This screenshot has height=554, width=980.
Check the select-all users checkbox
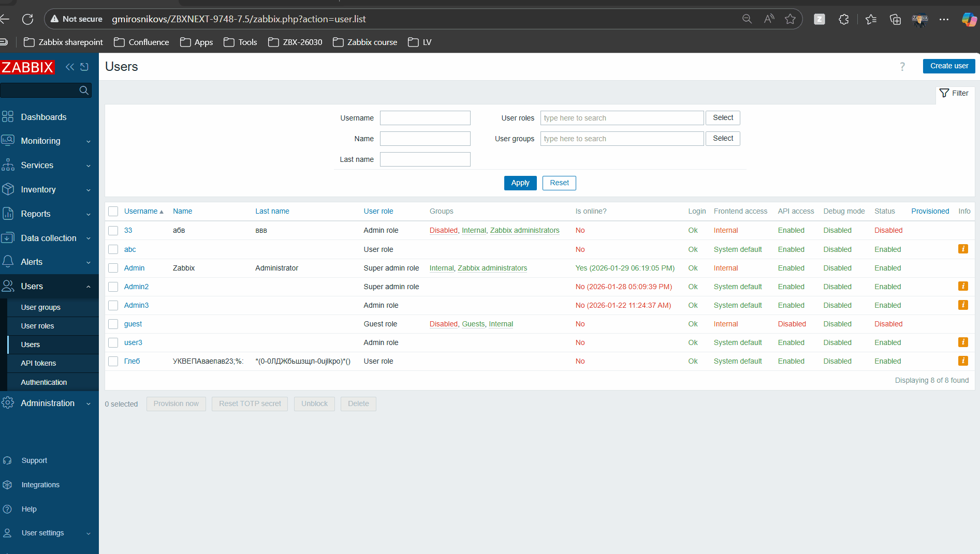tap(113, 211)
